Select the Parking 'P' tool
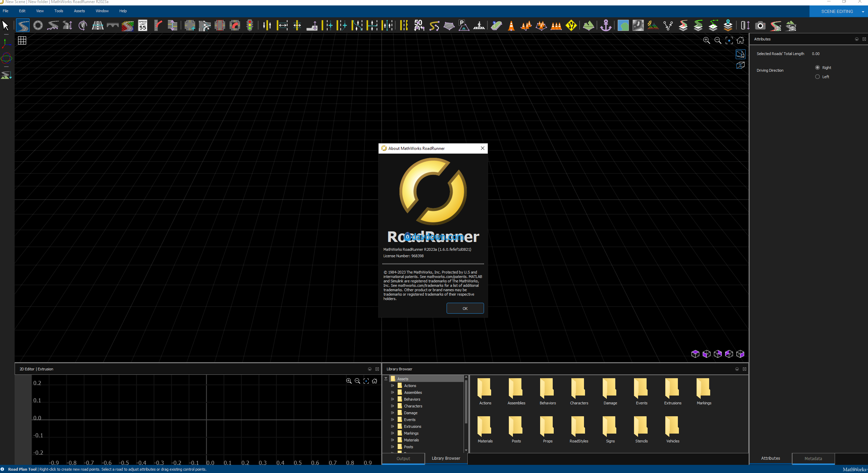868x473 pixels. coord(464,25)
